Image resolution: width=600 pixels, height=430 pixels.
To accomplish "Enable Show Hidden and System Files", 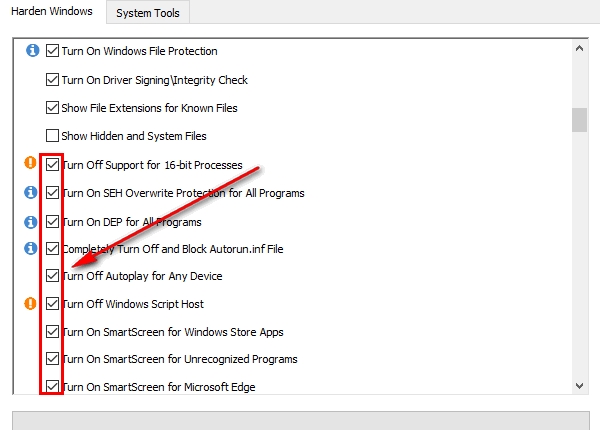I will tap(52, 135).
